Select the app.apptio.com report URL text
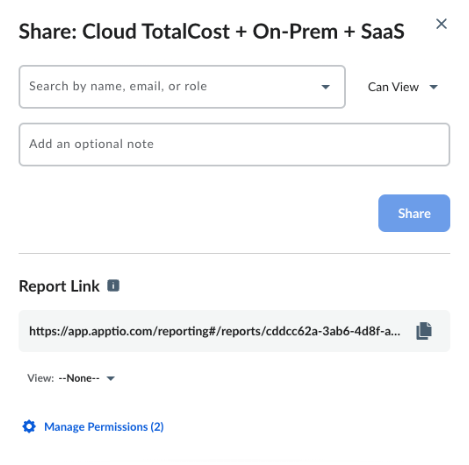This screenshot has height=465, width=469. coord(215,331)
